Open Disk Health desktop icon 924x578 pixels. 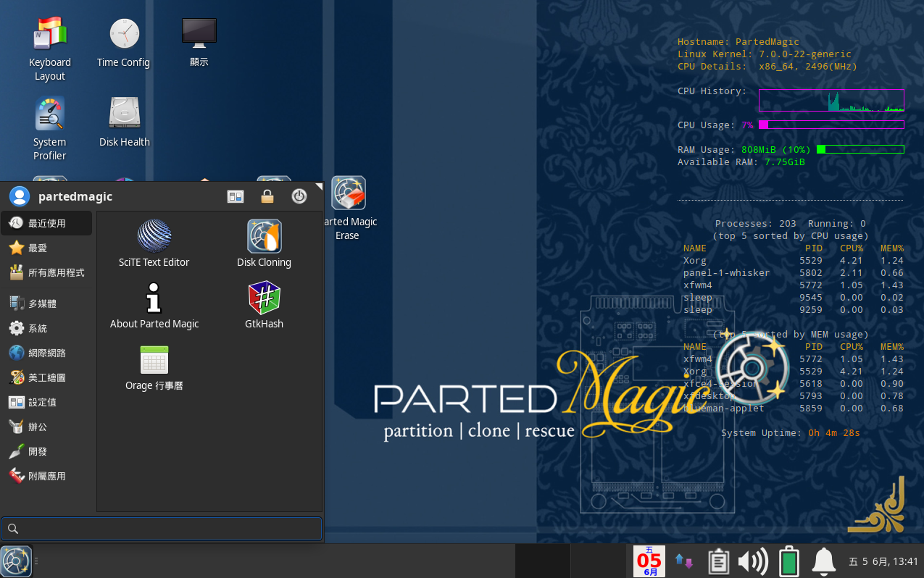coord(125,122)
